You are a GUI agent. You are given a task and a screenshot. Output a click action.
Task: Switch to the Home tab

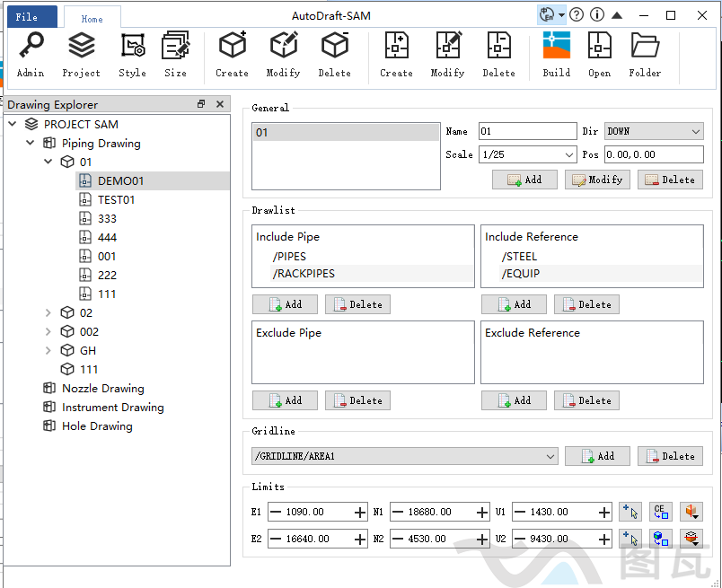[92, 18]
